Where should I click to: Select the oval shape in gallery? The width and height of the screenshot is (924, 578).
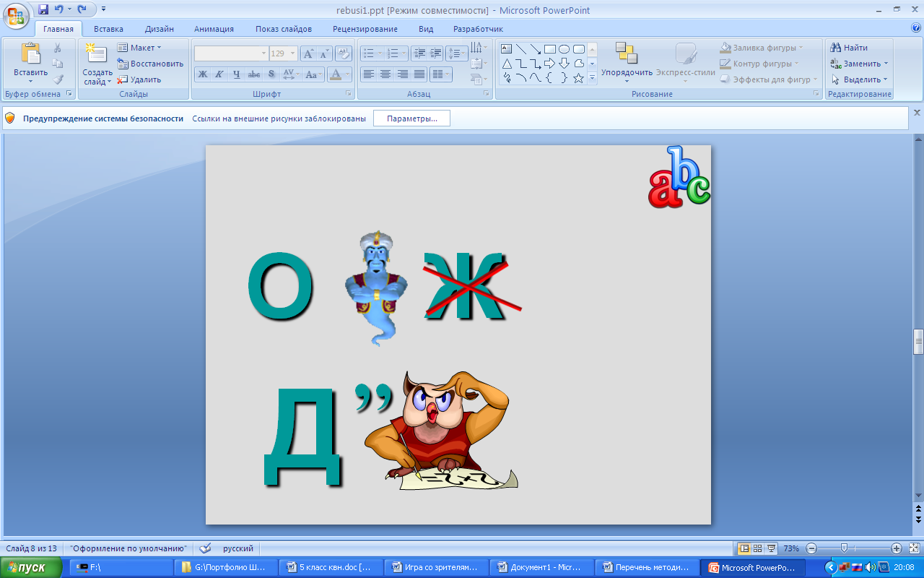click(564, 49)
